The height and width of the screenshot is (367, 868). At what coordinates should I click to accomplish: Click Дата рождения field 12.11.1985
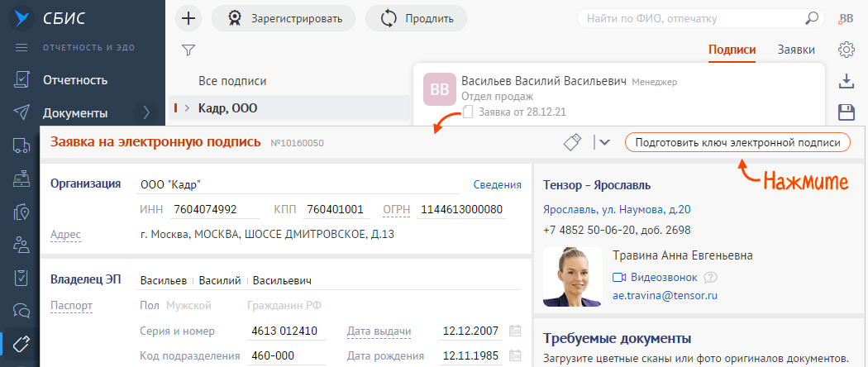pos(471,355)
